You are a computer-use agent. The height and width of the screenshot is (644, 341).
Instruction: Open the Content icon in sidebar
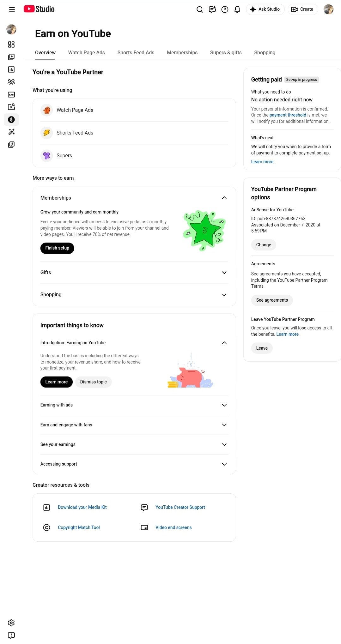pos(11,57)
